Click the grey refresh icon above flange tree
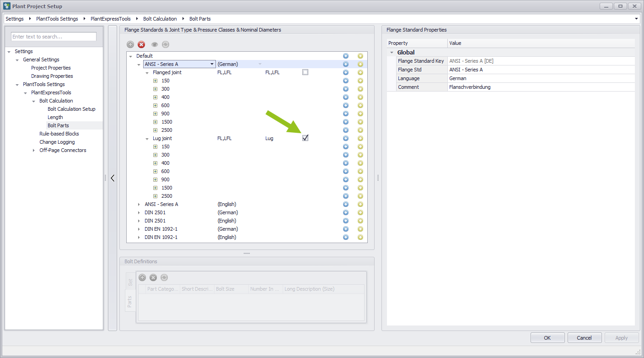Viewport: 644px width, 358px height. [166, 44]
